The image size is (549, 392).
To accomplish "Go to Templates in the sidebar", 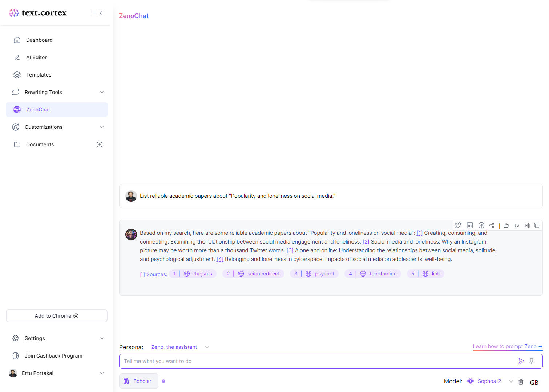I will click(x=39, y=75).
